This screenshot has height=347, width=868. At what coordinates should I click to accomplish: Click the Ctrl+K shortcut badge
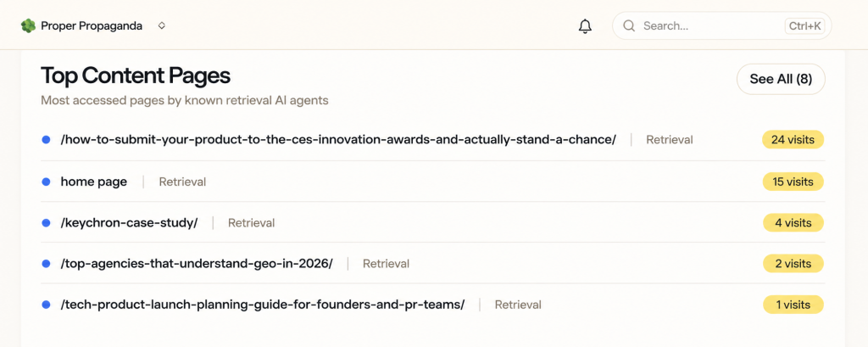804,26
